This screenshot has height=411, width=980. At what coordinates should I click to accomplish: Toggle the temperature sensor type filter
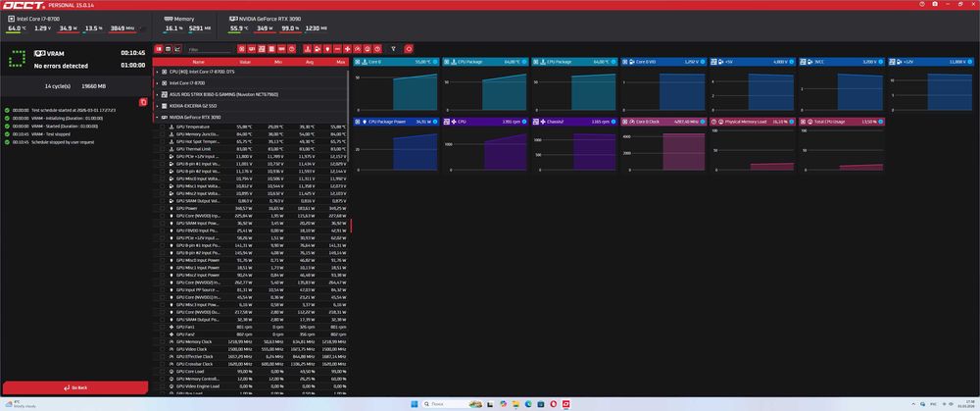pyautogui.click(x=307, y=48)
